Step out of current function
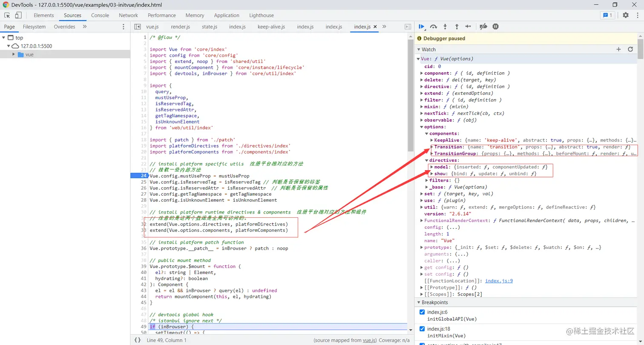This screenshot has height=345, width=644. tap(457, 26)
